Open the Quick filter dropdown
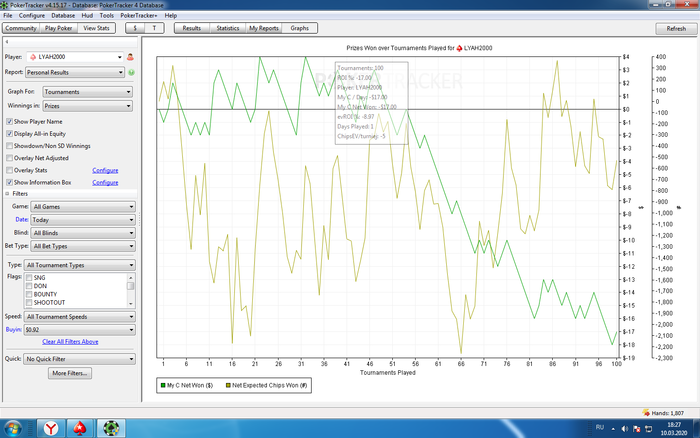 pos(79,359)
